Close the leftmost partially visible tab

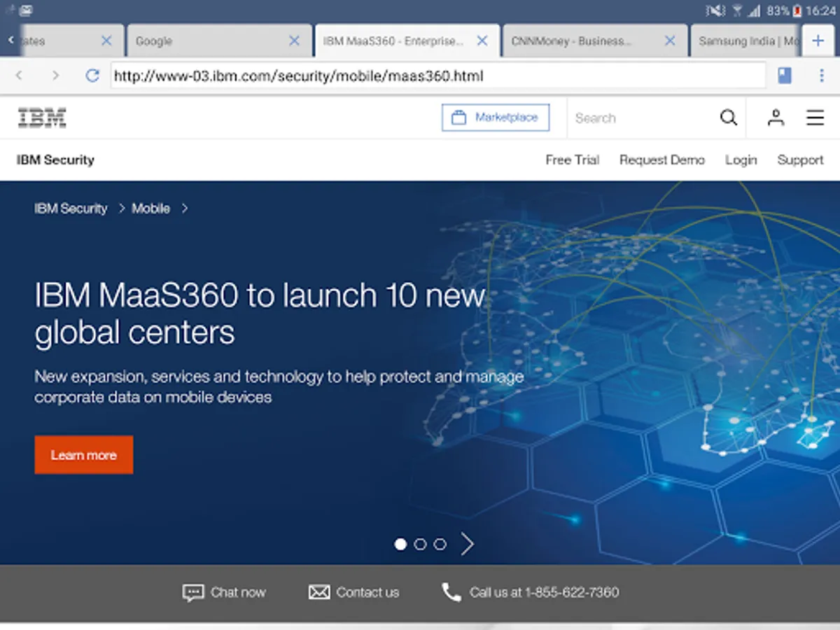tap(106, 41)
